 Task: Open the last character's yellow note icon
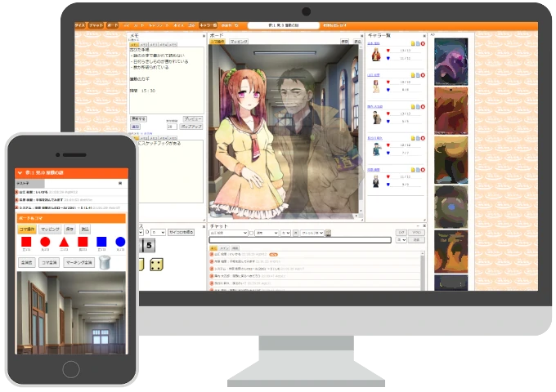413,170
